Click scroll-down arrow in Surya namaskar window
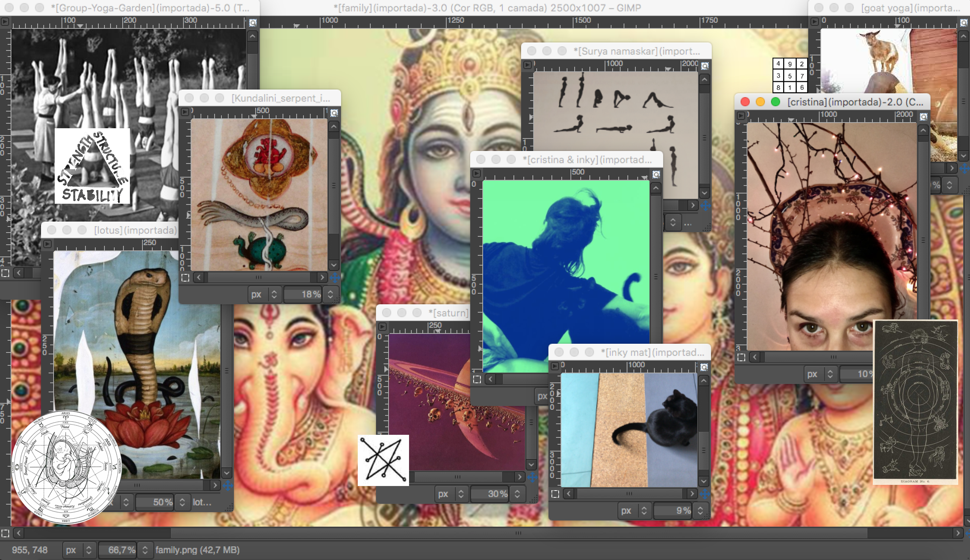Image resolution: width=970 pixels, height=560 pixels. click(705, 193)
